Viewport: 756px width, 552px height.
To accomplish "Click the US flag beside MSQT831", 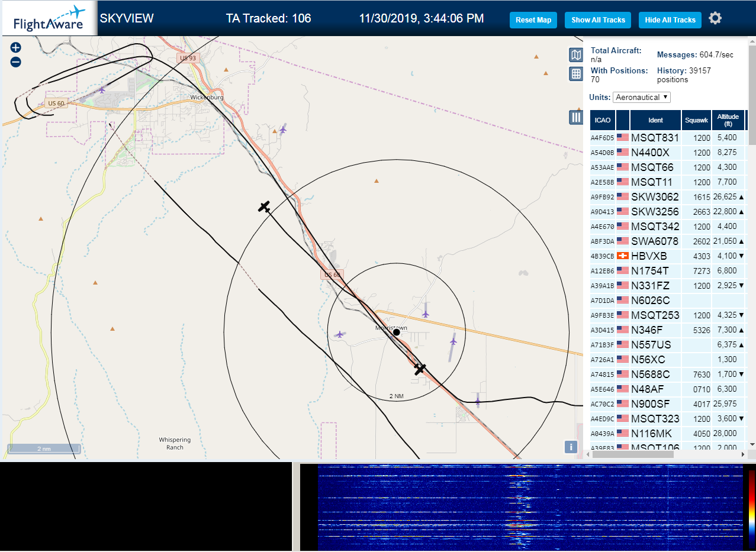I will coord(622,138).
